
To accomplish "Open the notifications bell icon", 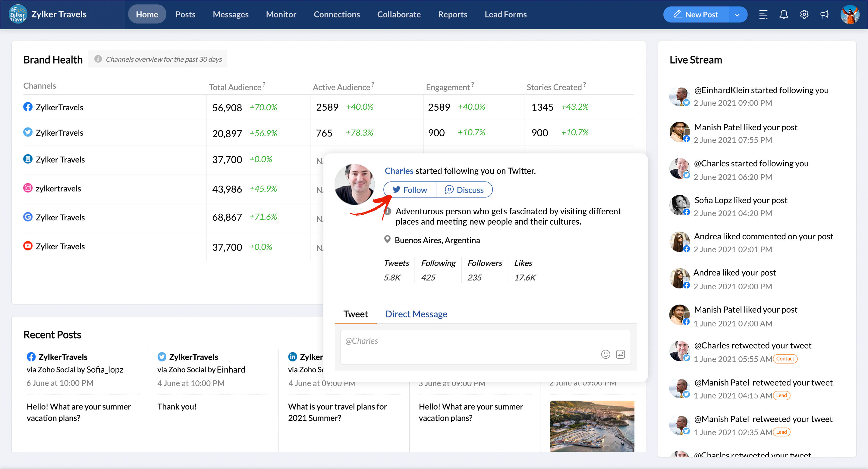I will pos(783,14).
